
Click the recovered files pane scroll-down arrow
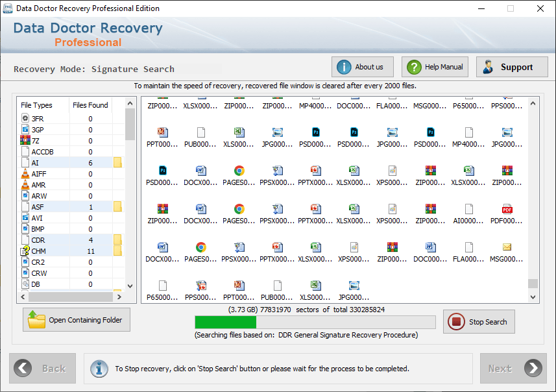pos(533,297)
